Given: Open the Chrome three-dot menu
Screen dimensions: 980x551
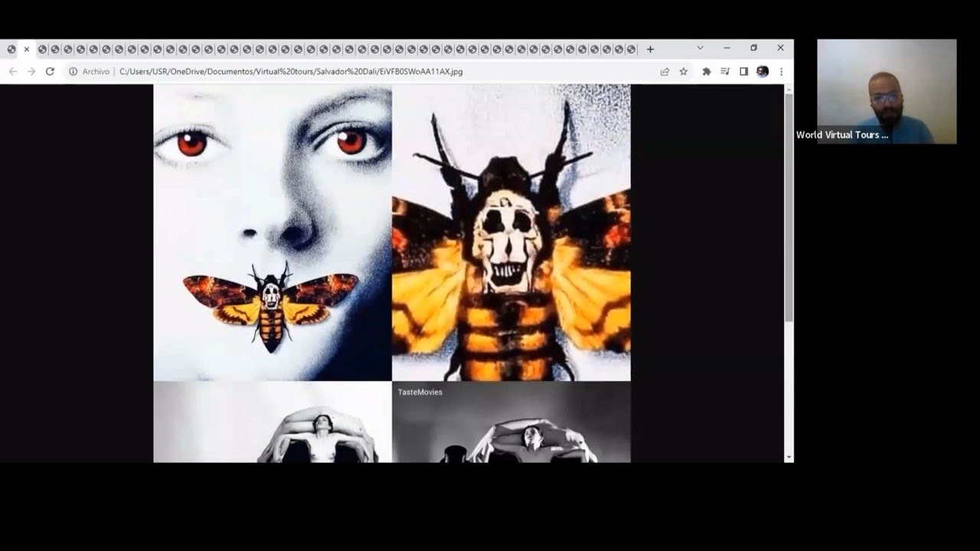Looking at the screenshot, I should coord(781,71).
